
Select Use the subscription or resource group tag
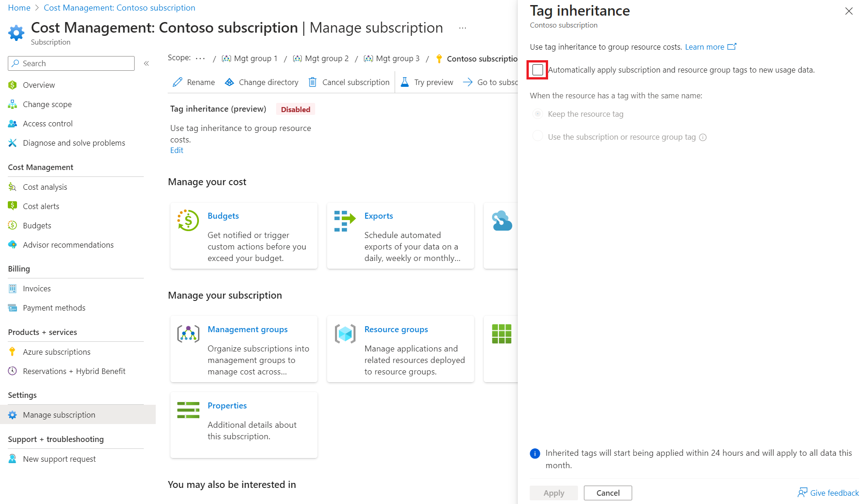pyautogui.click(x=538, y=136)
